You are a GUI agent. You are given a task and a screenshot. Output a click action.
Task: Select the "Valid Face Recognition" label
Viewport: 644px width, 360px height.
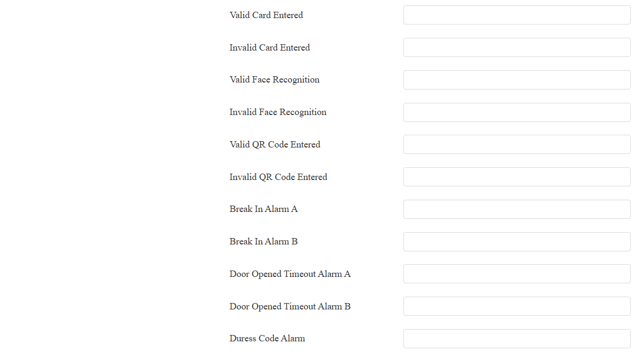[x=275, y=80]
